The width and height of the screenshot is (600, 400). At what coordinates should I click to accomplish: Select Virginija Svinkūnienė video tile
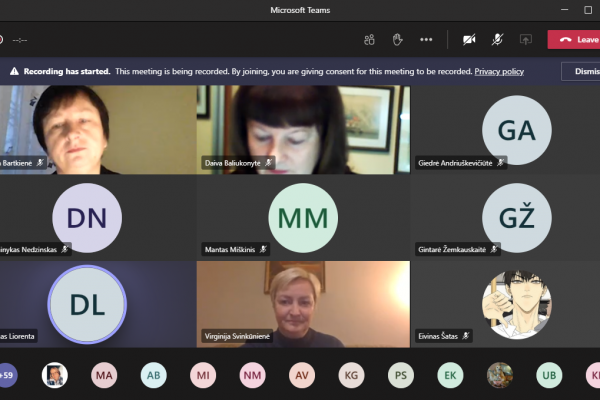click(303, 304)
